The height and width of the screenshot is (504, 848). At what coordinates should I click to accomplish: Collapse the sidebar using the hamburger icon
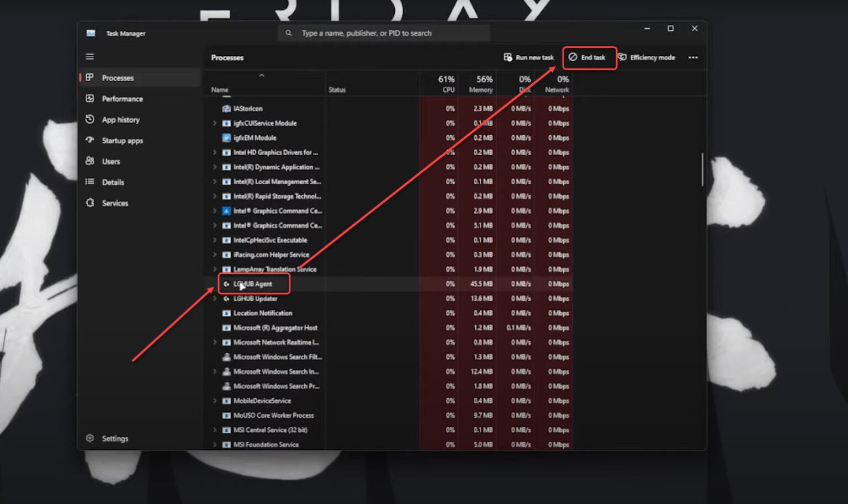pyautogui.click(x=89, y=56)
